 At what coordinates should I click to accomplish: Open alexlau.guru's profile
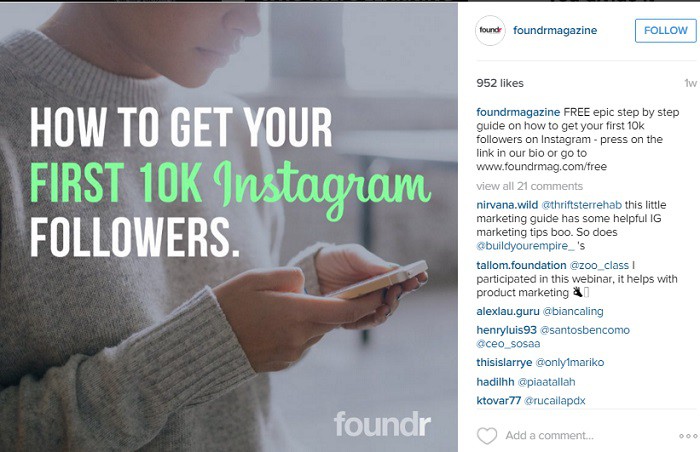click(506, 312)
